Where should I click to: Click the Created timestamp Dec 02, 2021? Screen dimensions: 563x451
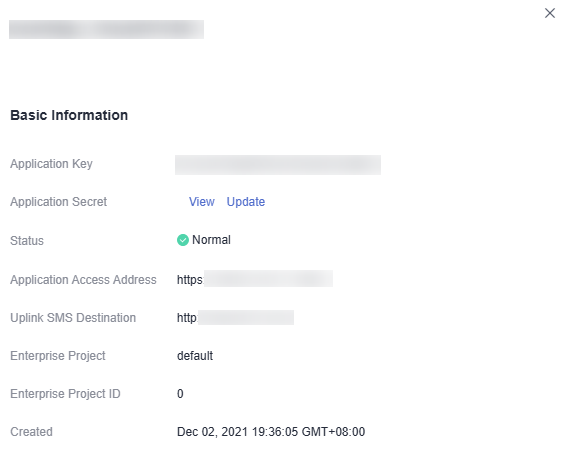pyautogui.click(x=271, y=432)
